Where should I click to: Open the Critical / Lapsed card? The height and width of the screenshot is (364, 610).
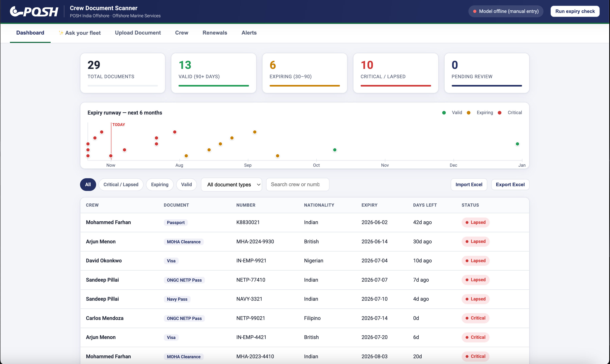(396, 73)
